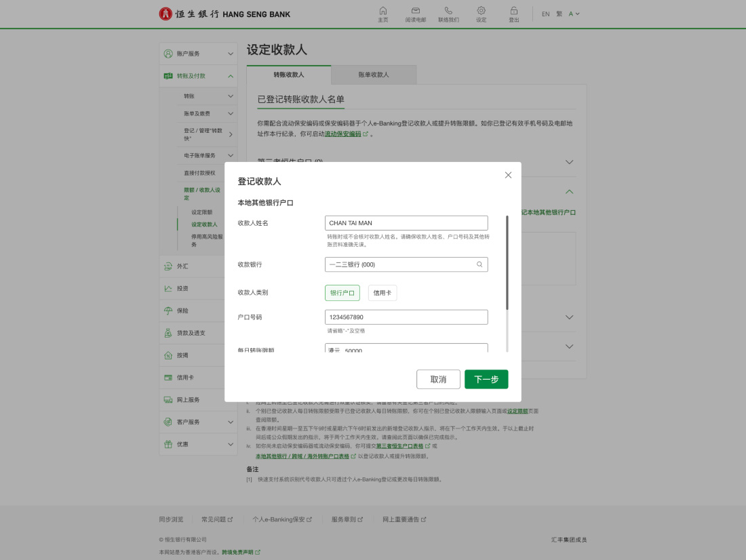
Task: Click the 户口号码 input field
Action: click(406, 317)
